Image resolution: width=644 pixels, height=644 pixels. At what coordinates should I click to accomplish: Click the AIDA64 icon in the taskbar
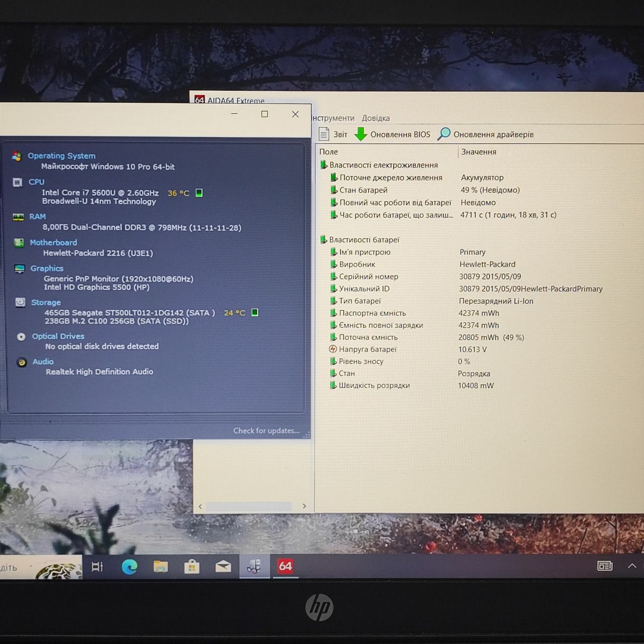(x=285, y=567)
